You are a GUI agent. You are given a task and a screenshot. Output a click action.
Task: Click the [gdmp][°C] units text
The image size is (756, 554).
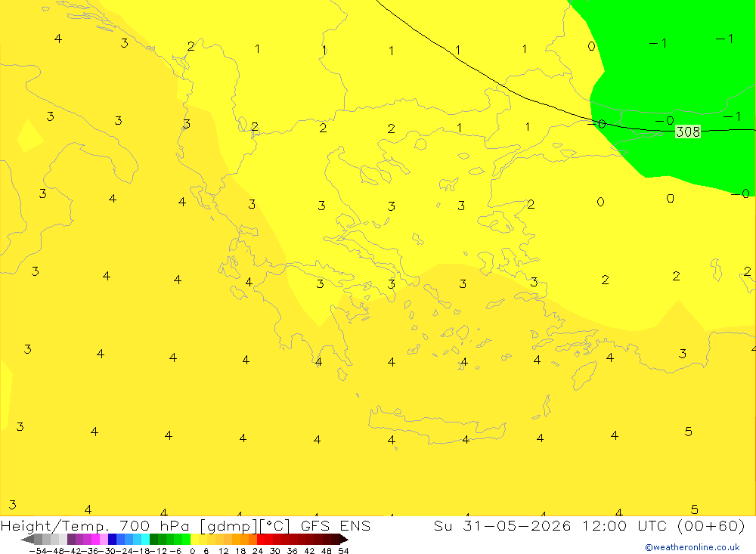click(245, 526)
